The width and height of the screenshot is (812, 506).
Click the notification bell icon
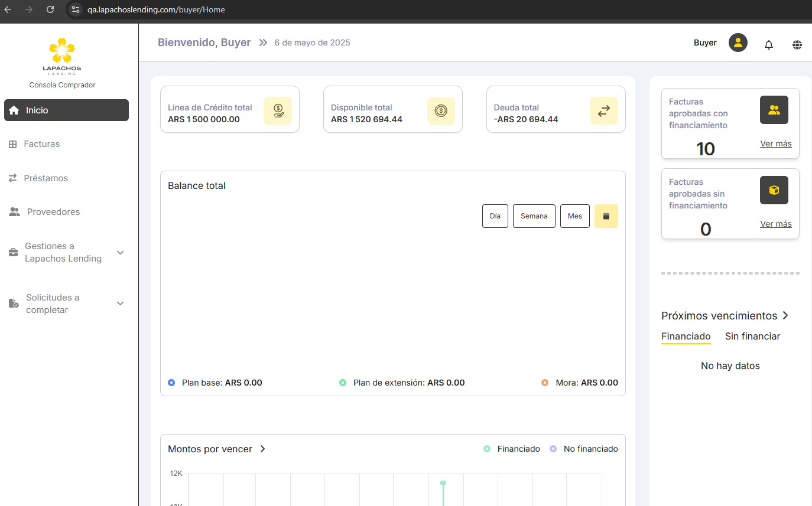tap(768, 45)
